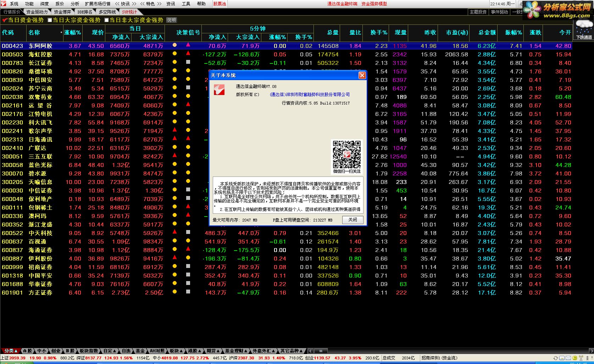Click the mail envelope icon in status bar
The image size is (594, 364).
click(x=568, y=358)
